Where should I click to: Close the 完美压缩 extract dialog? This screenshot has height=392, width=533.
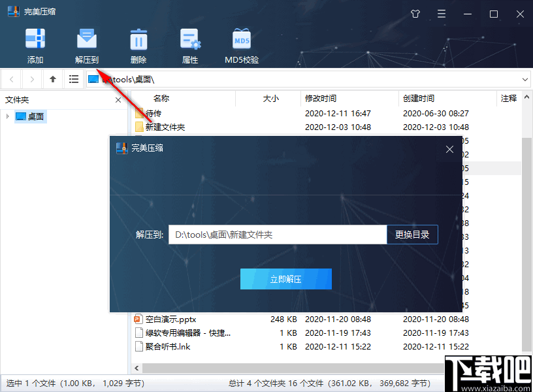tap(449, 149)
